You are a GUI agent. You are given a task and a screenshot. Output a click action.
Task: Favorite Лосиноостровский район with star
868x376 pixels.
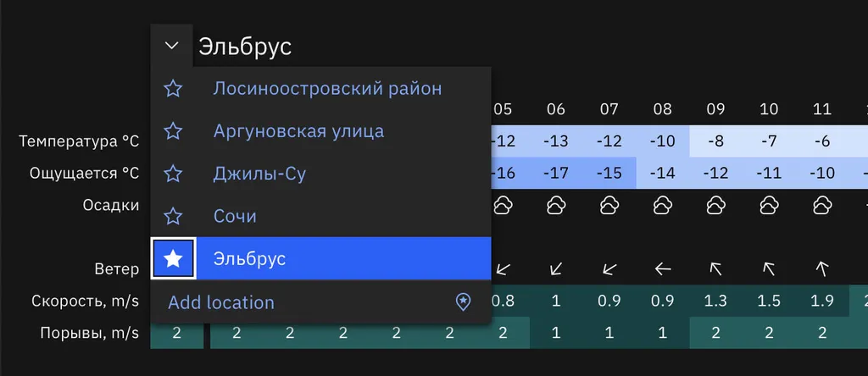pos(173,88)
